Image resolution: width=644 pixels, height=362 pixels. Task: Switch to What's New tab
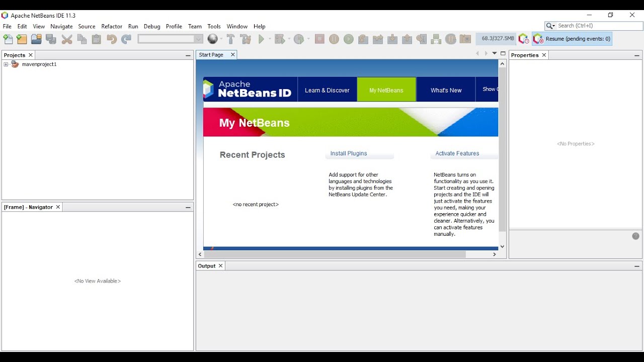(446, 90)
